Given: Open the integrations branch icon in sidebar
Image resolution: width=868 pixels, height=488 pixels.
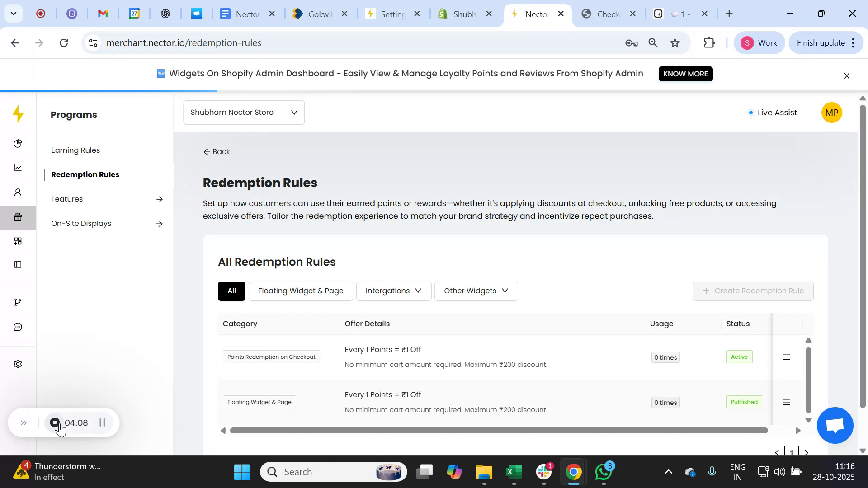Looking at the screenshot, I should (x=18, y=302).
